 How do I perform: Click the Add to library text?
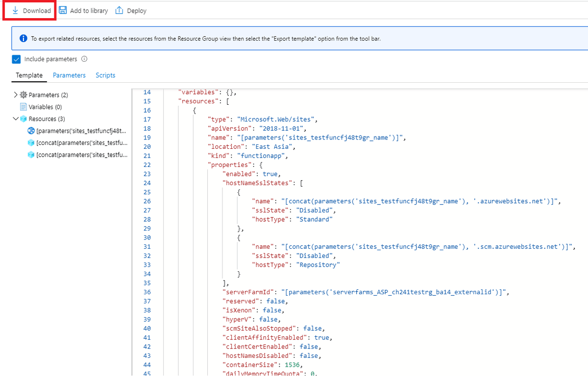(x=89, y=11)
